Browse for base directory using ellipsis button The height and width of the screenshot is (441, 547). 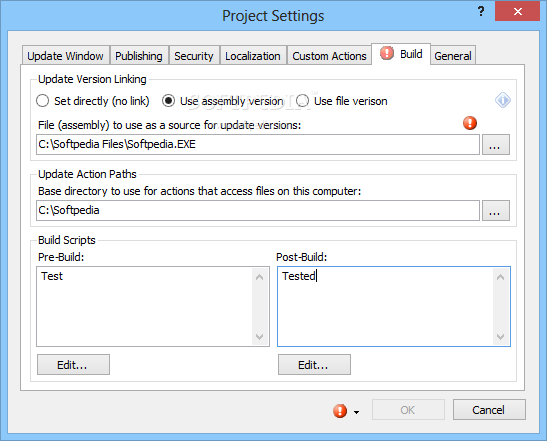[496, 210]
